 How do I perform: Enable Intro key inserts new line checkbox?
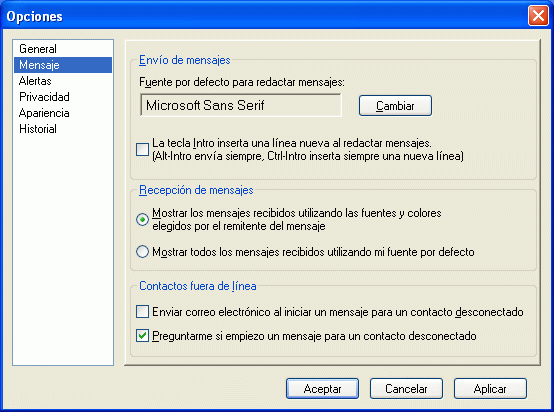pyautogui.click(x=142, y=149)
